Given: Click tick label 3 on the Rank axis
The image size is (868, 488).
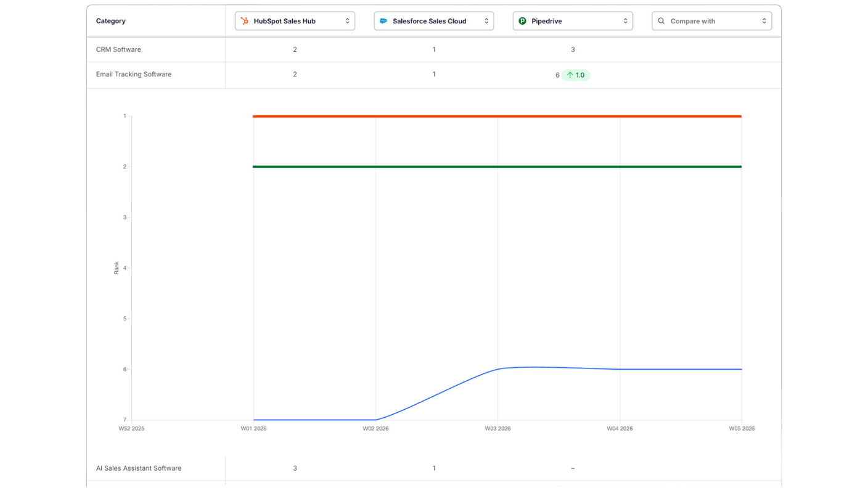Looking at the screenshot, I should (x=125, y=218).
